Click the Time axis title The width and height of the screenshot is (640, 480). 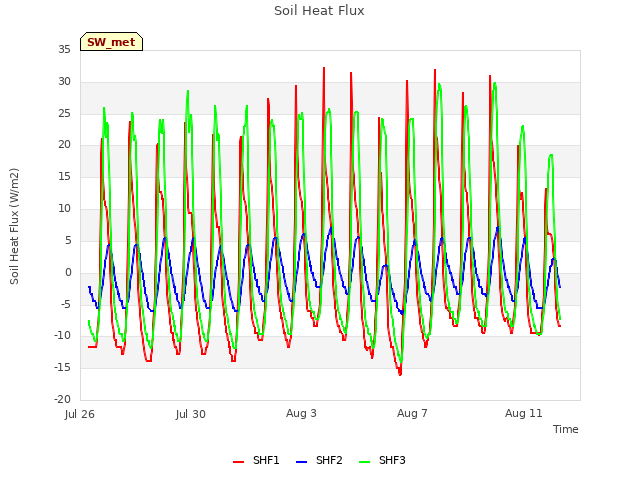click(566, 429)
